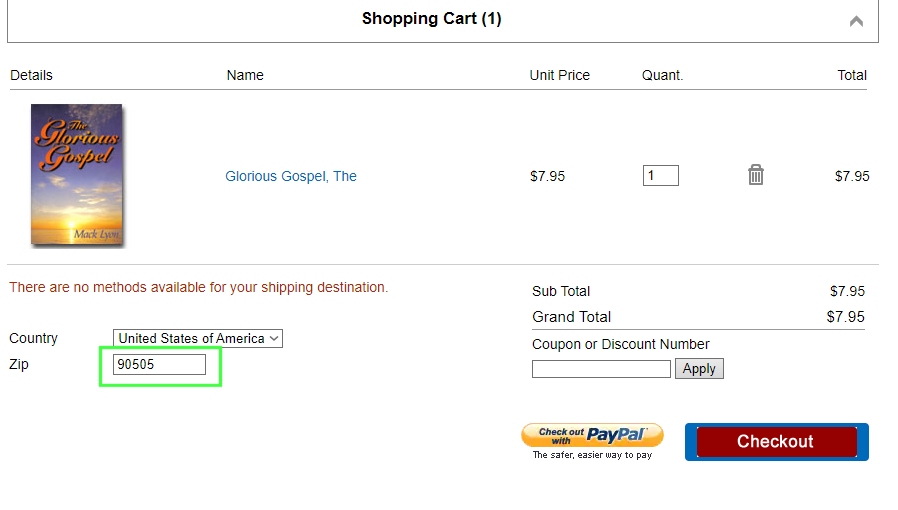This screenshot has height=510, width=898.
Task: Focus the quantity input box
Action: 660,176
